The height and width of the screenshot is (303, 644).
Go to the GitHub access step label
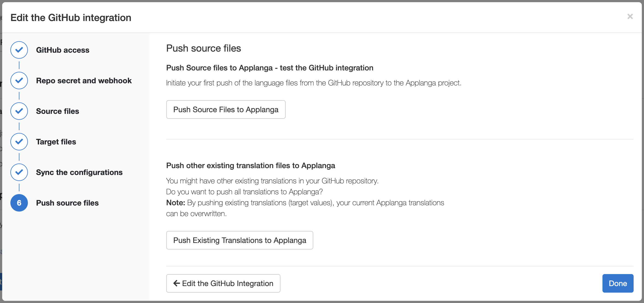coord(63,50)
